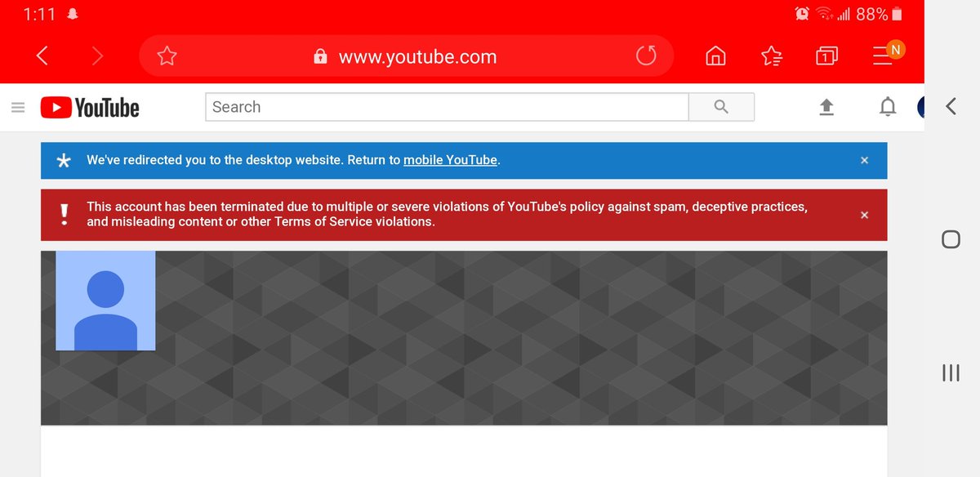
Task: Tap the 1:11 clock in status bar
Action: (x=38, y=14)
